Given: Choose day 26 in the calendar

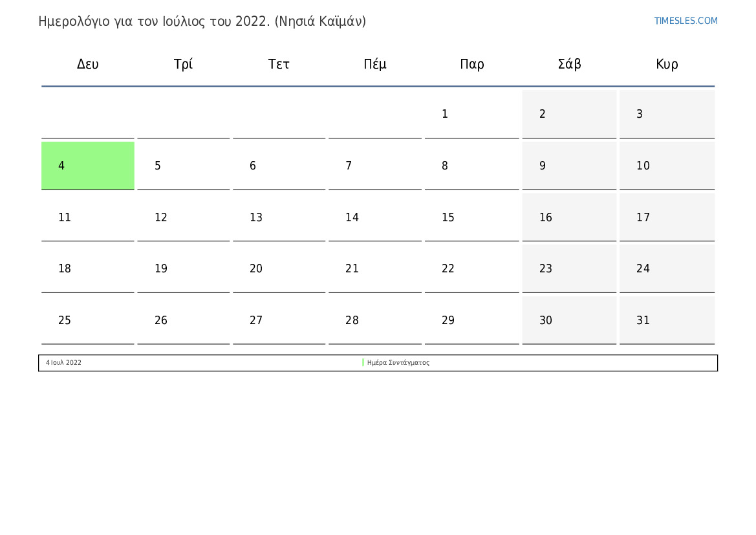Looking at the screenshot, I should point(183,320).
